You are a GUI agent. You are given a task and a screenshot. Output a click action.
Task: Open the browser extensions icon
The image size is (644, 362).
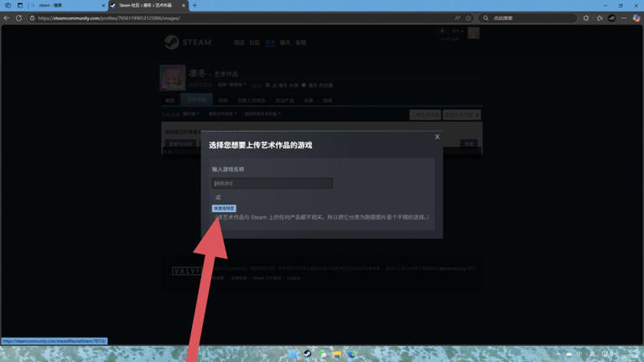coord(586,18)
